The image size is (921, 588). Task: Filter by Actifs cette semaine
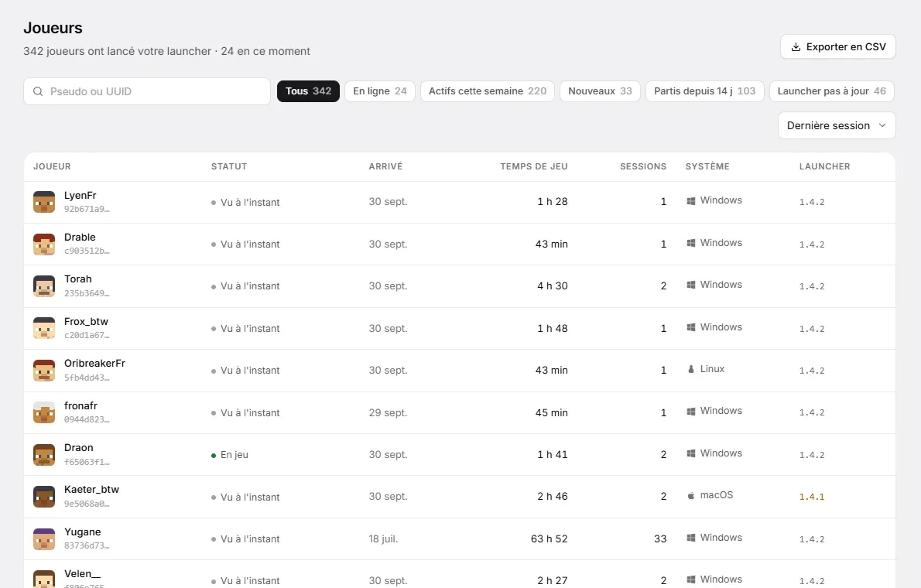[488, 91]
